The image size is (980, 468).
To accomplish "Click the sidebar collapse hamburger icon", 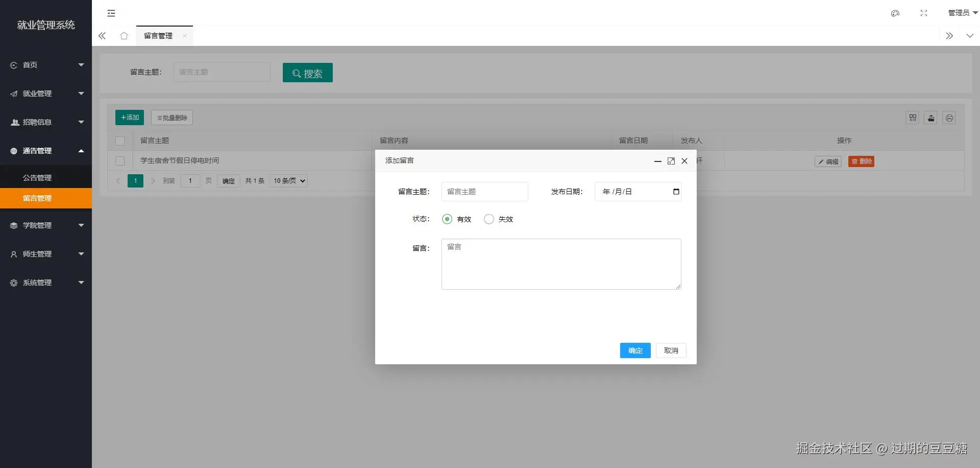I will [x=111, y=13].
